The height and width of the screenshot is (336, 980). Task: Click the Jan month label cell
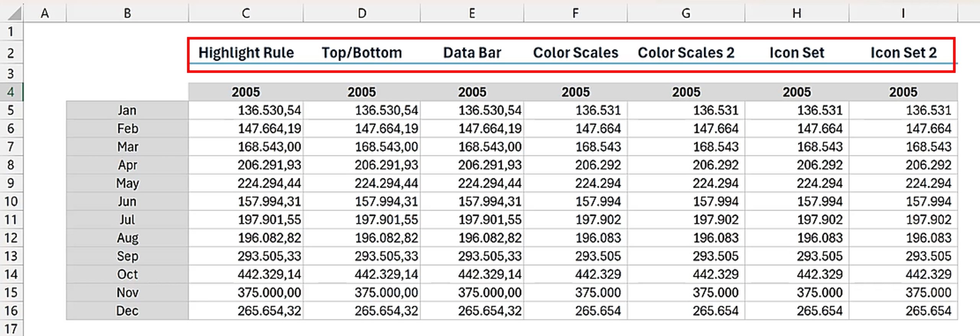click(127, 110)
